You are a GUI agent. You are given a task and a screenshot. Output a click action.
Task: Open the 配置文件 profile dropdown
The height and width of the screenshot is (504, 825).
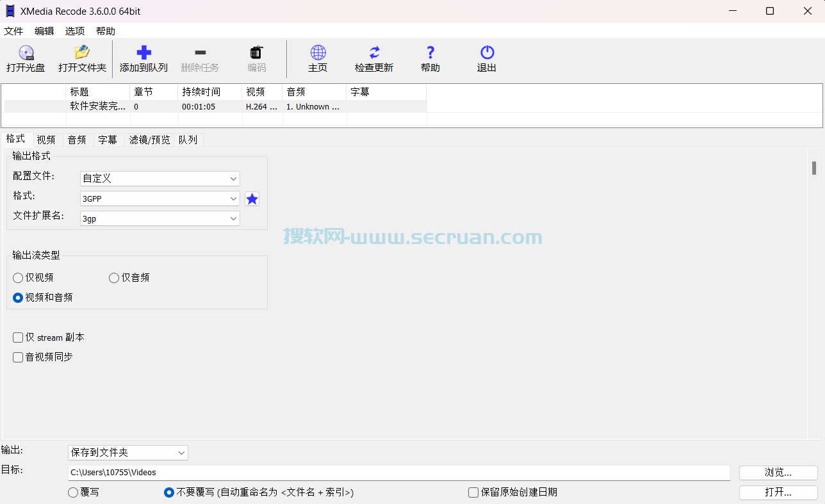pos(160,179)
